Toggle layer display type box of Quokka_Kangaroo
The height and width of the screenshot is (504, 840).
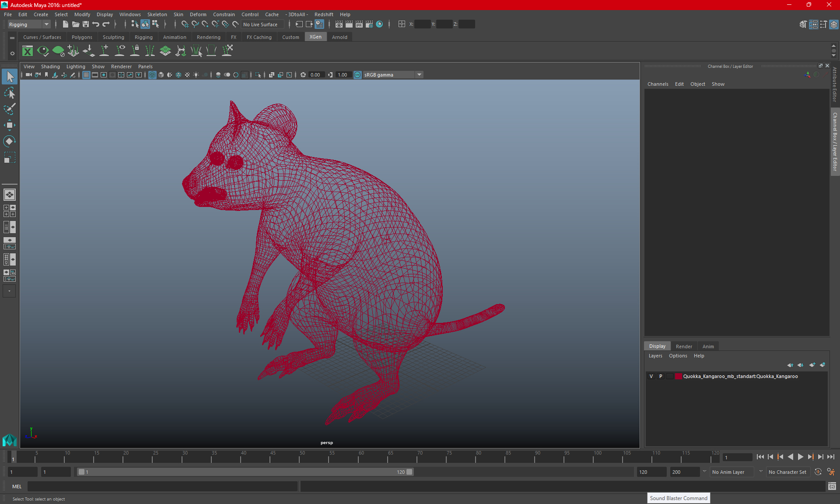670,376
